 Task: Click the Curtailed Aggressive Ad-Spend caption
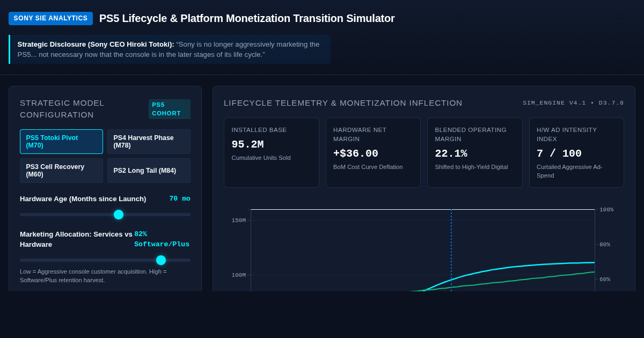pyautogui.click(x=569, y=171)
